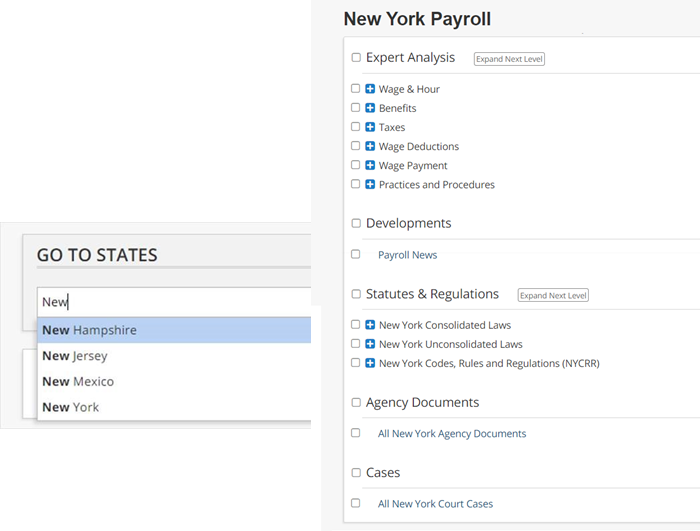
Task: Expand New York Codes, Rules and Regulations
Action: point(370,363)
